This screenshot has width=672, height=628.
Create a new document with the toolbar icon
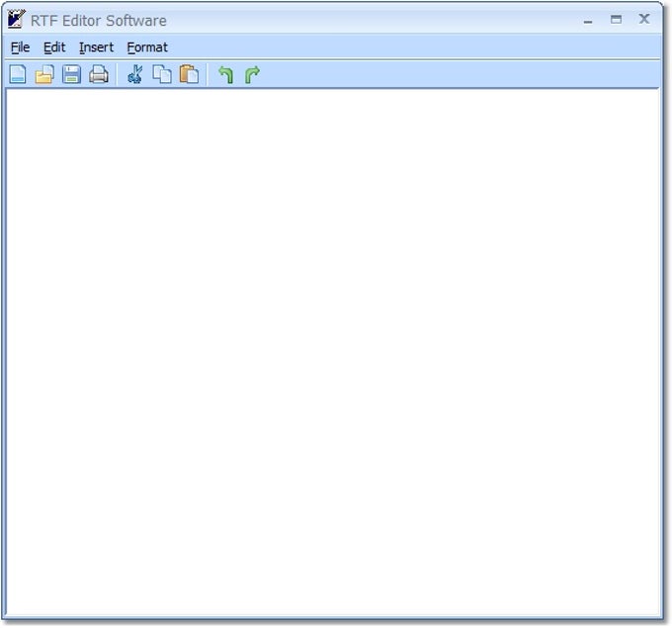click(x=18, y=74)
